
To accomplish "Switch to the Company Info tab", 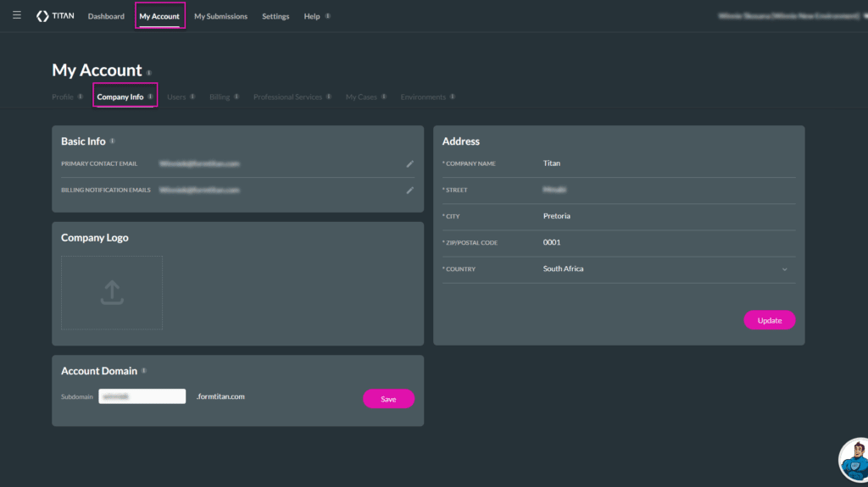I will (x=120, y=97).
